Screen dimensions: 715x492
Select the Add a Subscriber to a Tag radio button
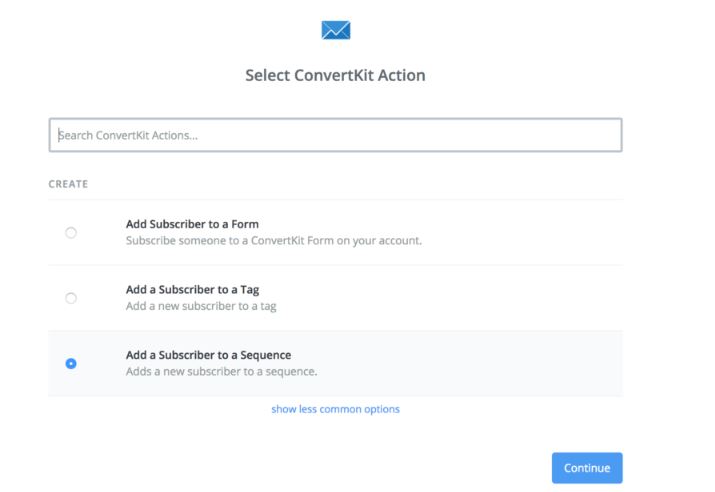71,298
